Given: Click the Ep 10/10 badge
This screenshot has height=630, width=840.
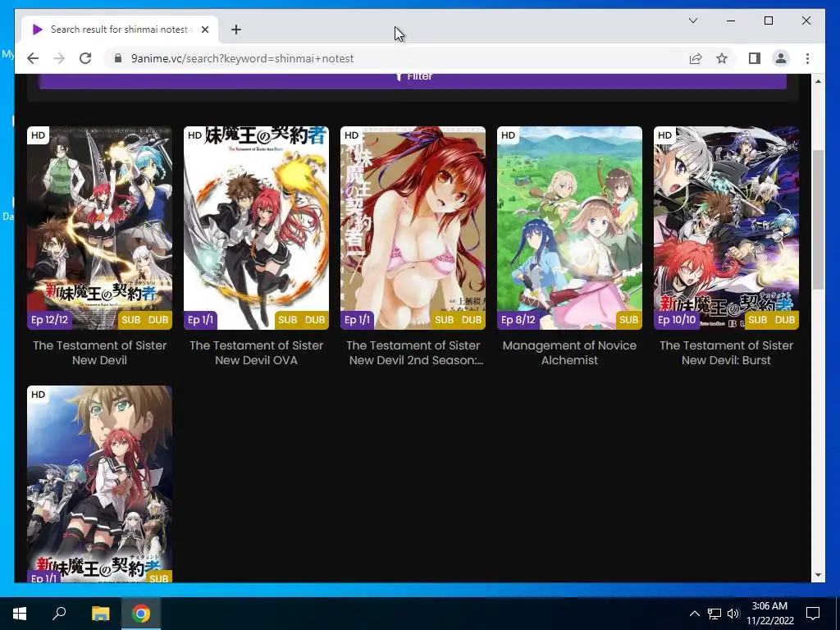Looking at the screenshot, I should [676, 320].
